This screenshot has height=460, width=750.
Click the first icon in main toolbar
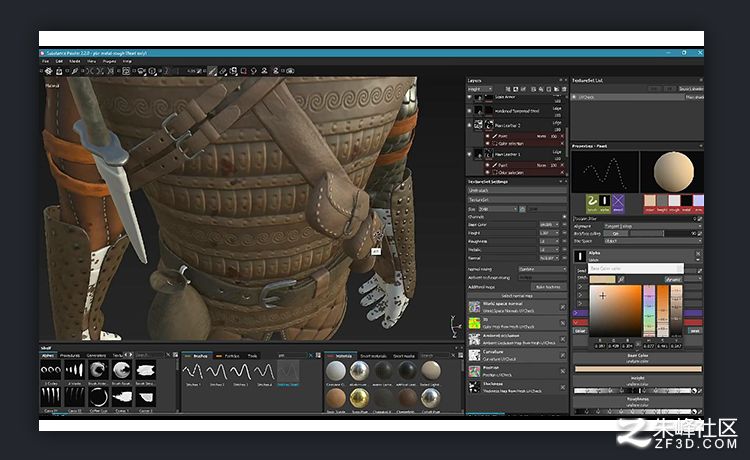point(48,71)
